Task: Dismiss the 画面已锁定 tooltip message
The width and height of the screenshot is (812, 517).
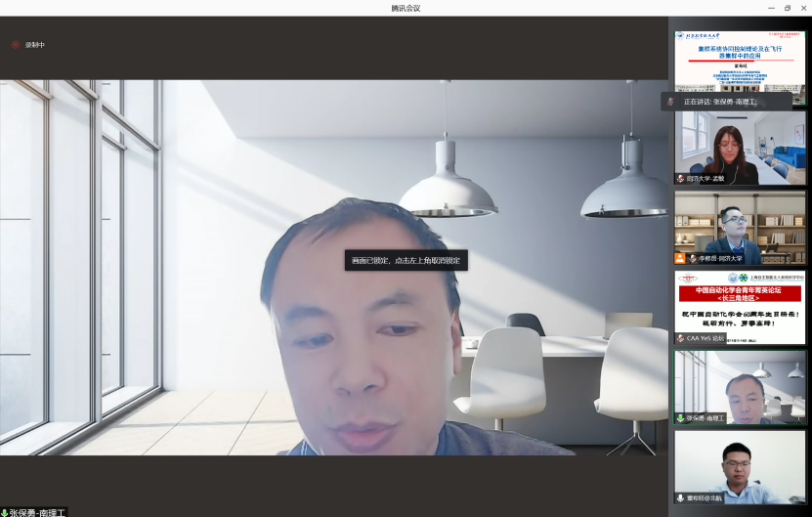Action: (406, 261)
